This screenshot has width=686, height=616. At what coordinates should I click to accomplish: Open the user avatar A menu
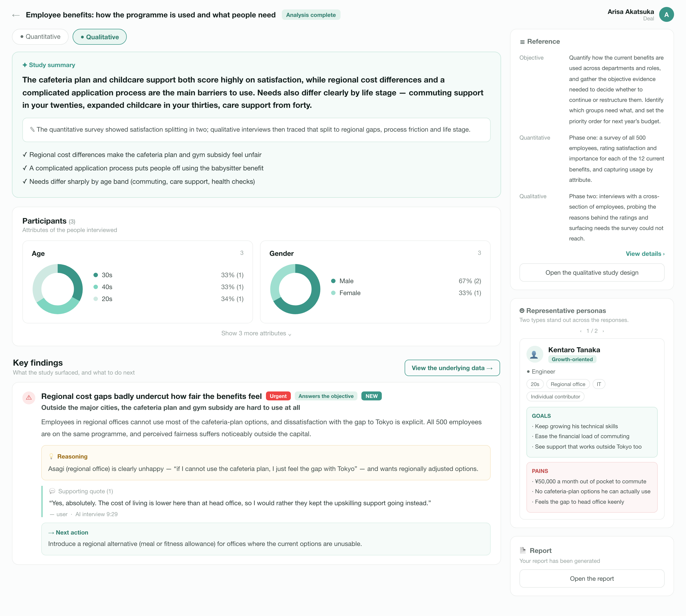[x=666, y=15]
